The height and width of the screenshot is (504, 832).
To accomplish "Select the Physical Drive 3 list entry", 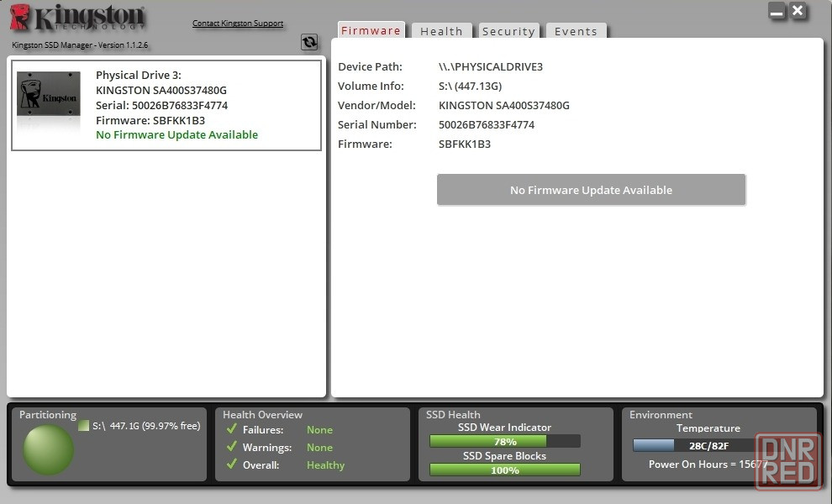I will [166, 105].
